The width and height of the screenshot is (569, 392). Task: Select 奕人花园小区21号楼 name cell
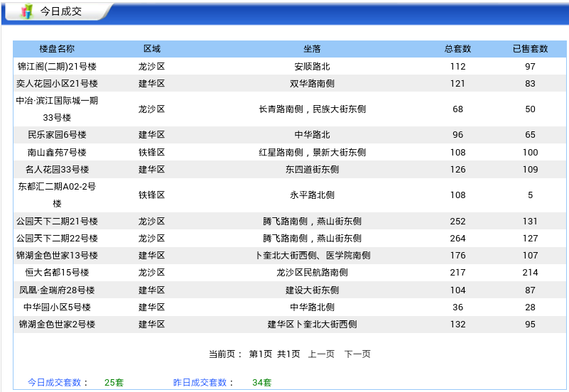(x=57, y=83)
